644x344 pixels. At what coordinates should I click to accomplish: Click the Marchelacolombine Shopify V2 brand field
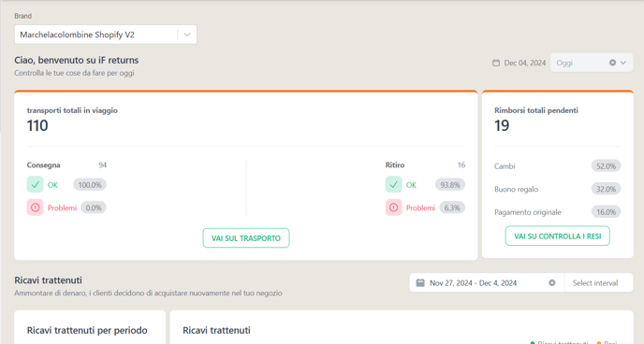[106, 35]
